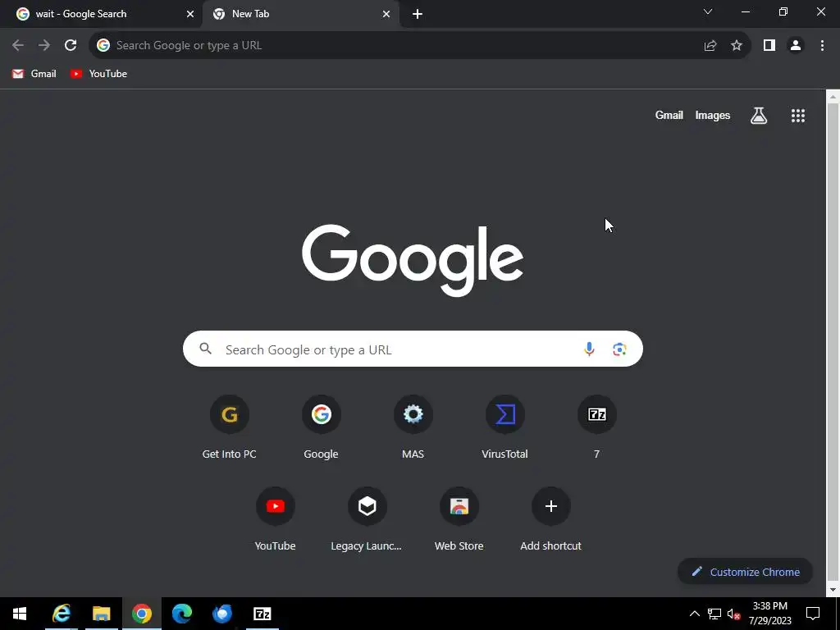Screen dimensions: 840x630
Task: Open the YouTube shortcut tile
Action: coord(276,519)
